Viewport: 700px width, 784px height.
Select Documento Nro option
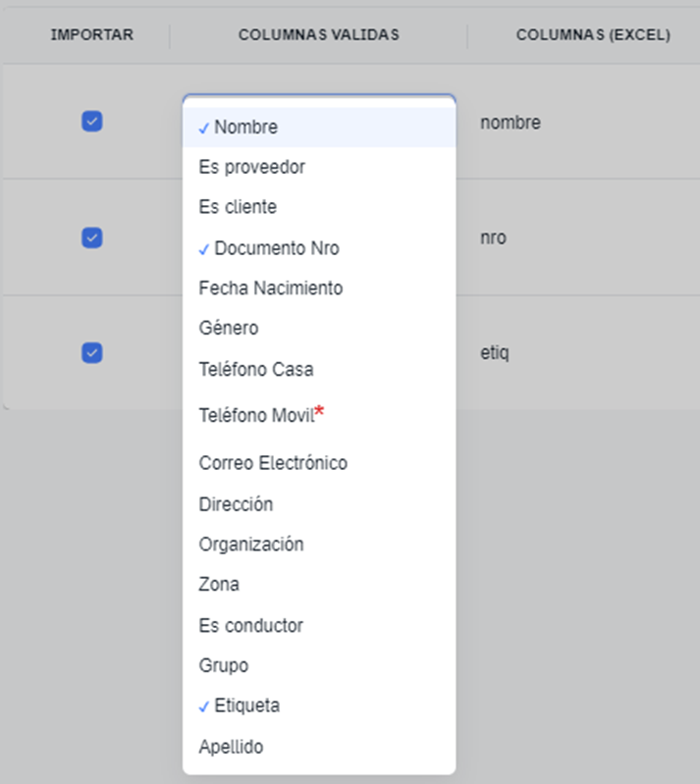click(276, 249)
